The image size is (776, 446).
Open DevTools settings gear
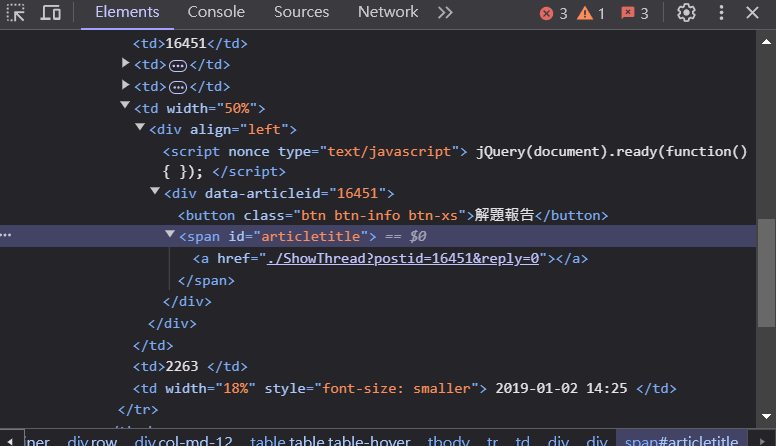686,13
